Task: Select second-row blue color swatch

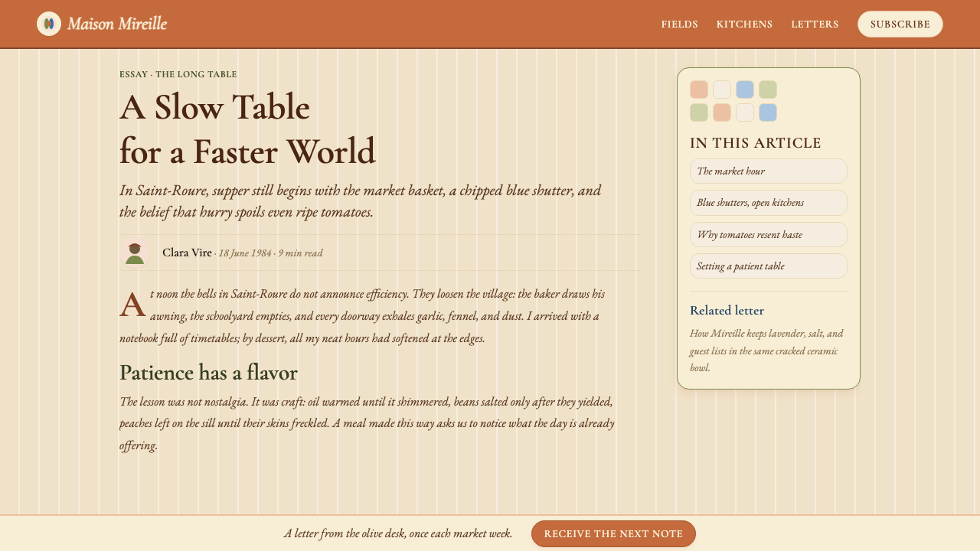Action: coord(768,112)
